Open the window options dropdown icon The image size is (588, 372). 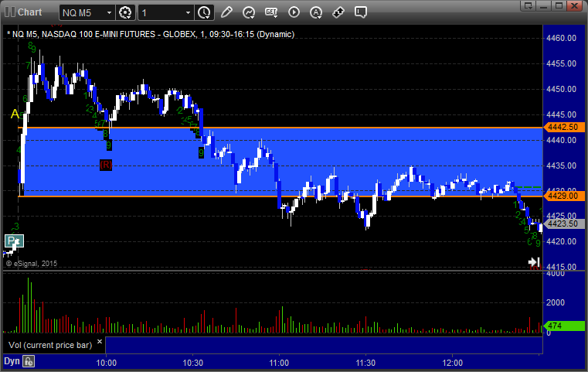click(x=529, y=5)
